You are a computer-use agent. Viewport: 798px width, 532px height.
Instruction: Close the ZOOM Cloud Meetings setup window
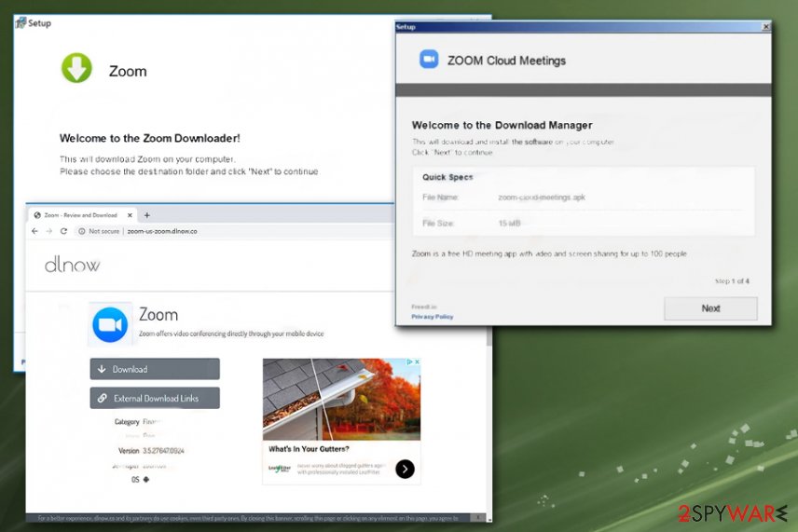click(x=766, y=26)
